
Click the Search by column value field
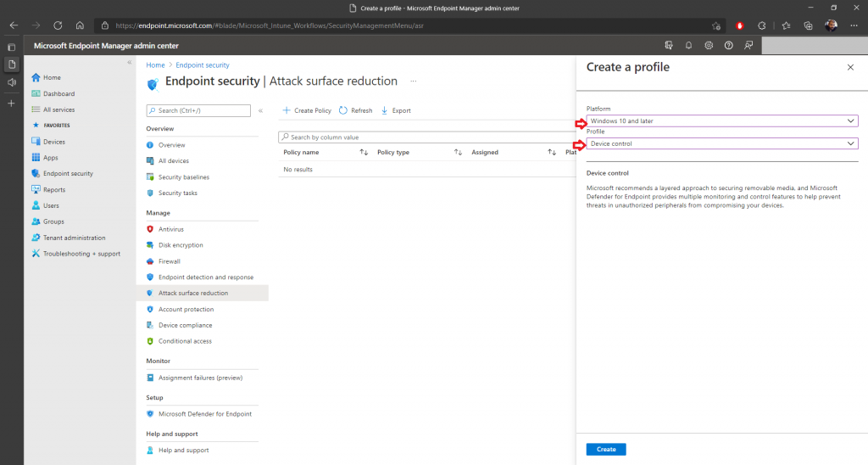coord(427,137)
